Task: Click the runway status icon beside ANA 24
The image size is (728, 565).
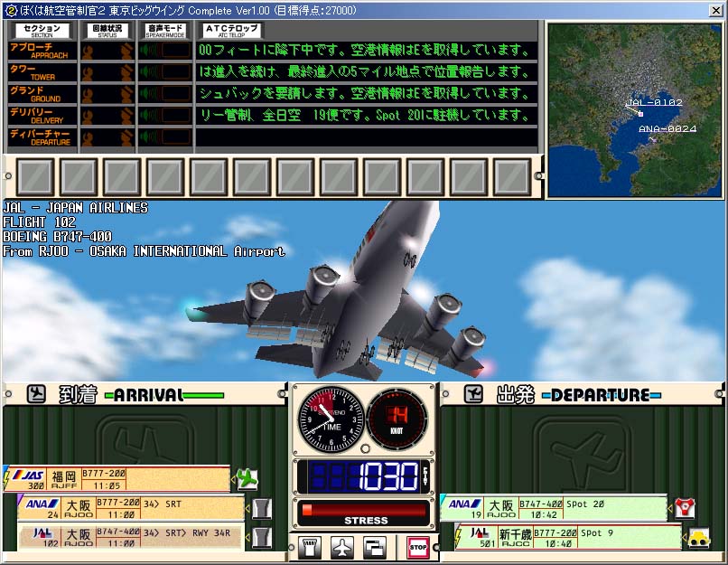Action: pos(262,508)
